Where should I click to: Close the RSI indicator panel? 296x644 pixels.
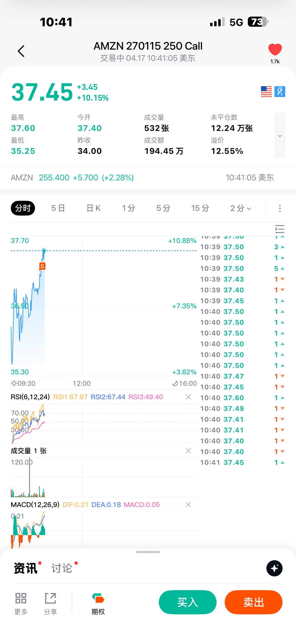pos(188,397)
